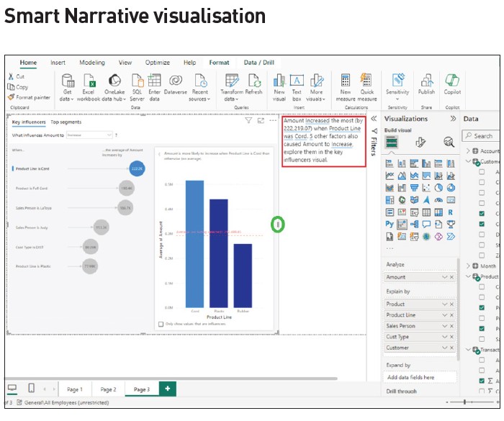Image resolution: width=504 pixels, height=421 pixels.
Task: Switch to Top segments tab
Action: coord(66,122)
